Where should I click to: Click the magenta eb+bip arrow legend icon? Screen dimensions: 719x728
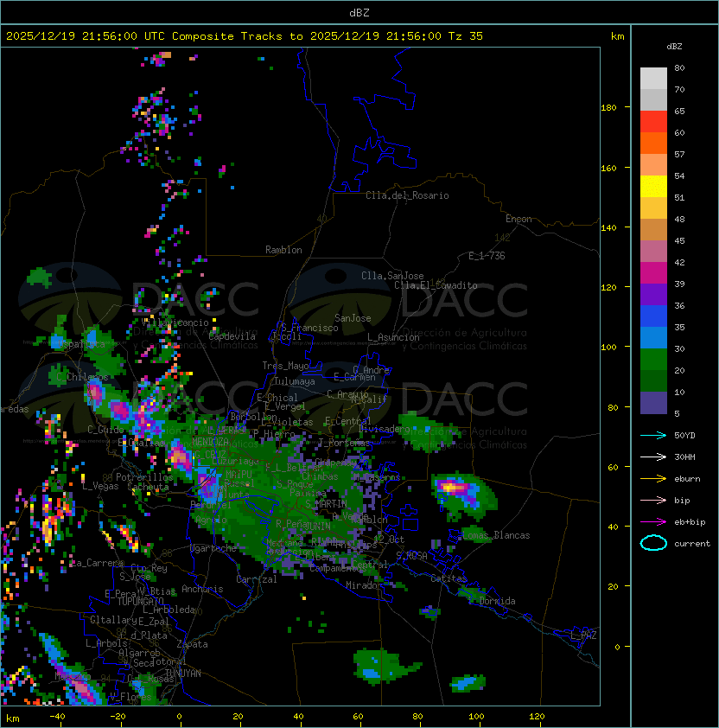653,522
